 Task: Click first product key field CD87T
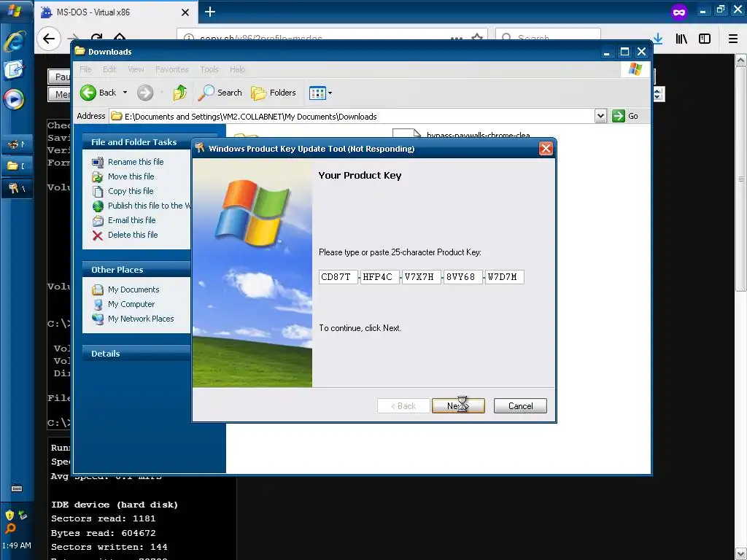click(x=338, y=276)
